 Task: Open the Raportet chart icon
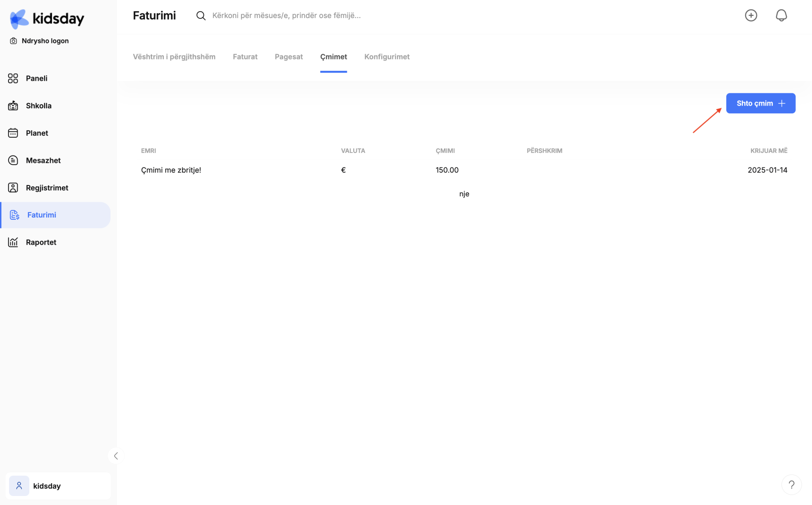point(13,242)
